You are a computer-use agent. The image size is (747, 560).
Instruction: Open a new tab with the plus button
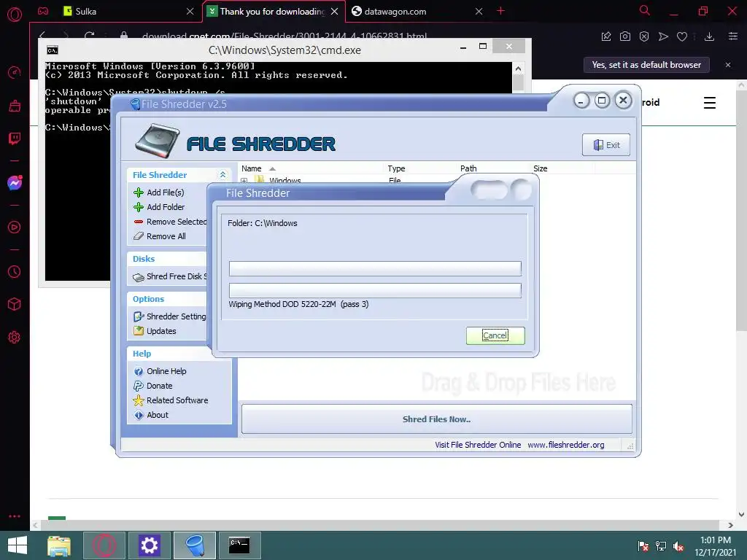pos(500,11)
